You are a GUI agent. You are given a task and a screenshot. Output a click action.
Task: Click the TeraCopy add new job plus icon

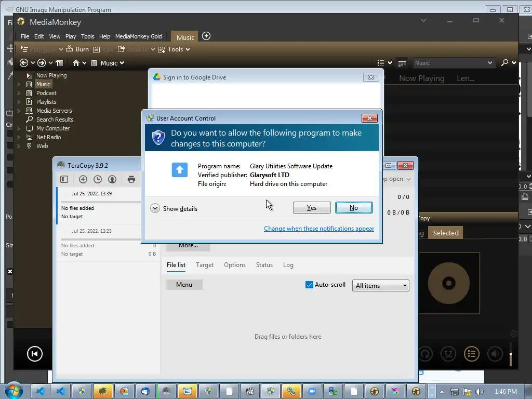point(83,179)
